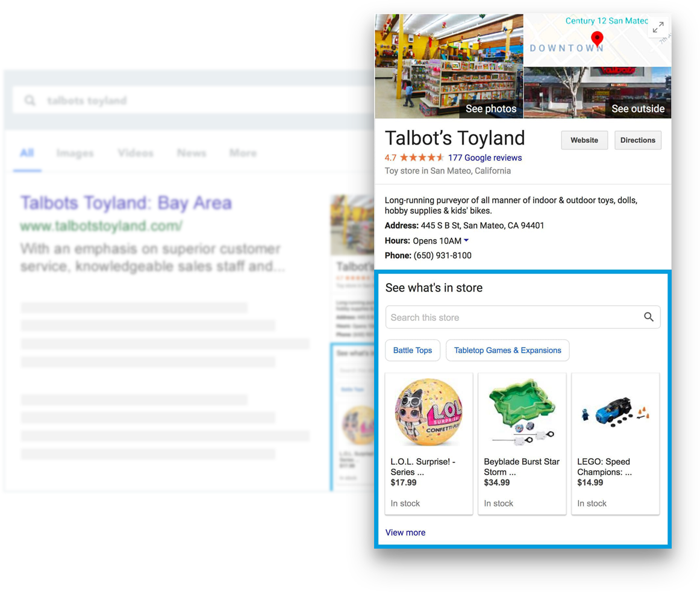Open the See outside street view image
The image size is (700, 592).
[598, 93]
